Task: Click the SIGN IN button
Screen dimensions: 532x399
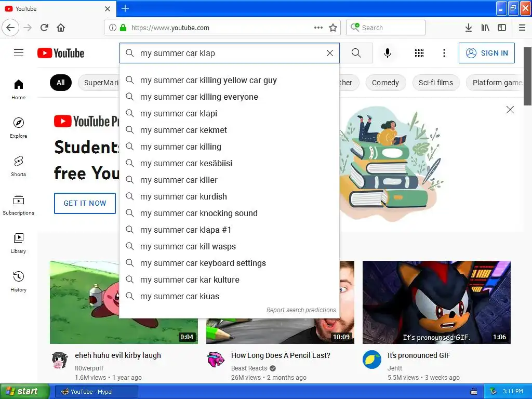Action: 487,53
